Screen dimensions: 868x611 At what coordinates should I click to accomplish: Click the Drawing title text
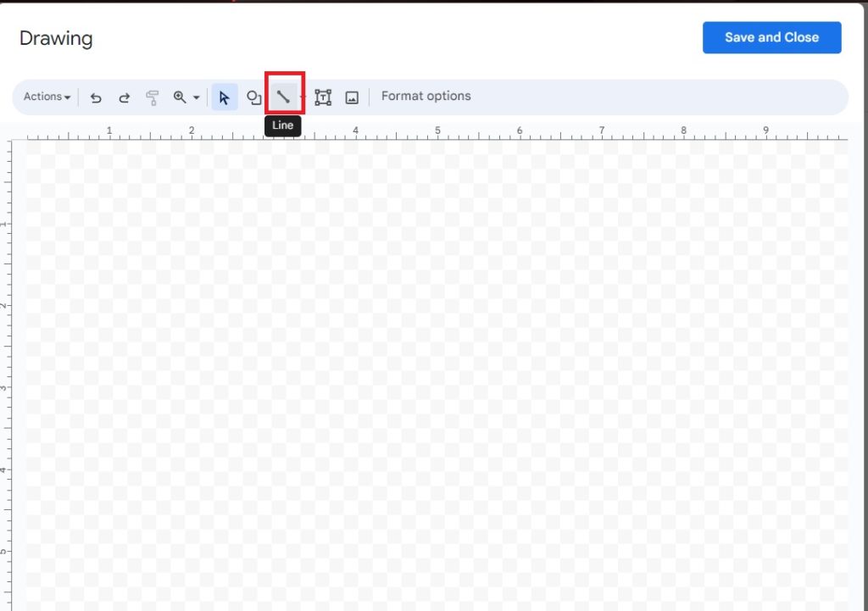[x=56, y=38]
